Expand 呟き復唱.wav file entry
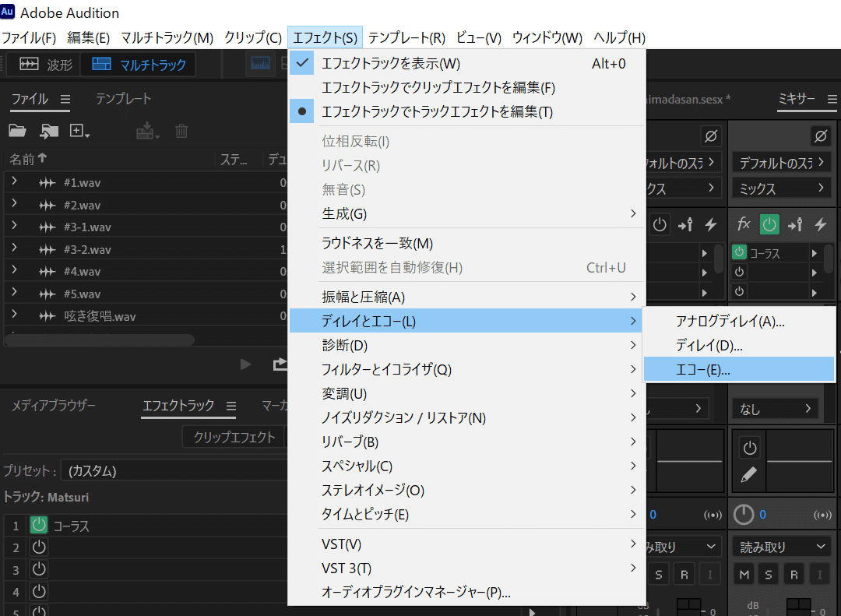 (x=15, y=315)
